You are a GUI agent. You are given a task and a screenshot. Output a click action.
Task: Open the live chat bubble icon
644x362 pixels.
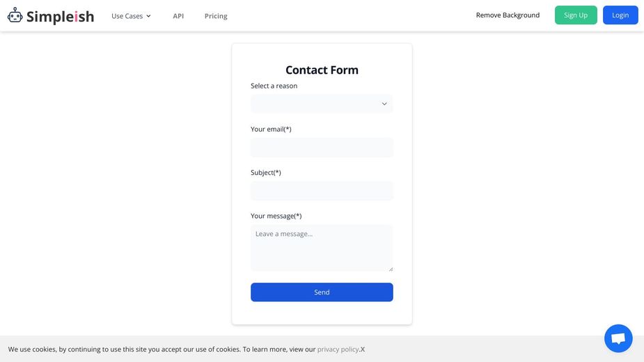(618, 338)
